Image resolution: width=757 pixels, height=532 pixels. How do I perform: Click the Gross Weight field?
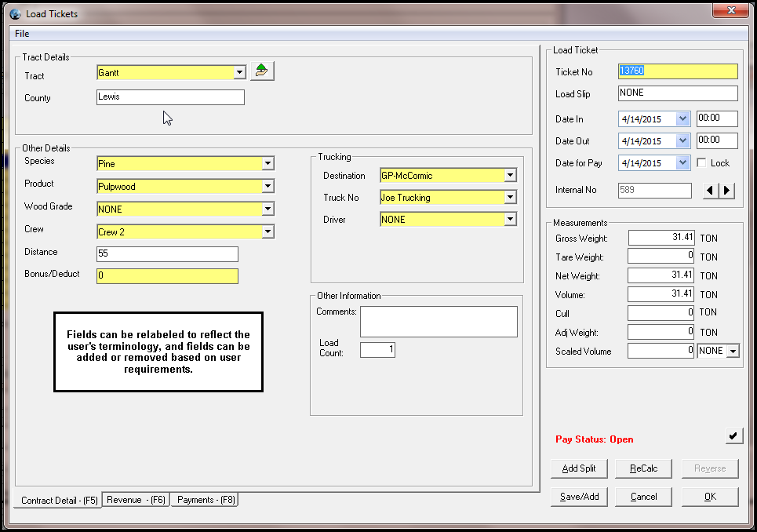(x=661, y=238)
